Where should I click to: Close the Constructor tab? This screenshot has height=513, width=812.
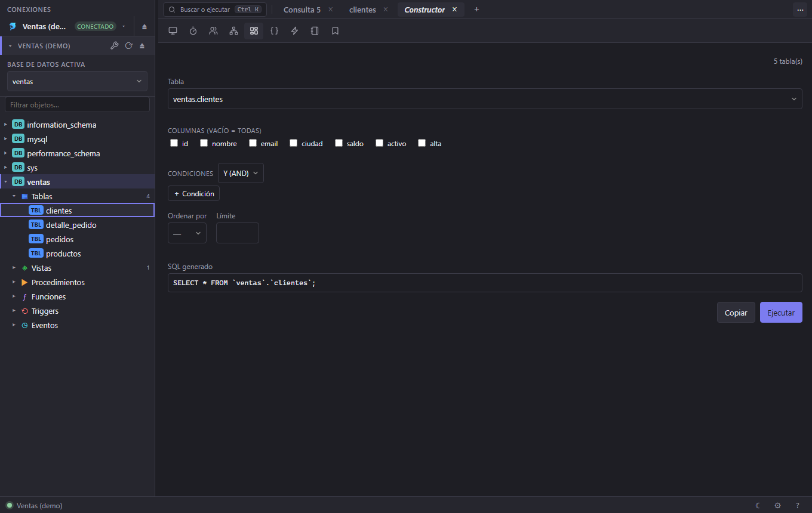click(454, 10)
